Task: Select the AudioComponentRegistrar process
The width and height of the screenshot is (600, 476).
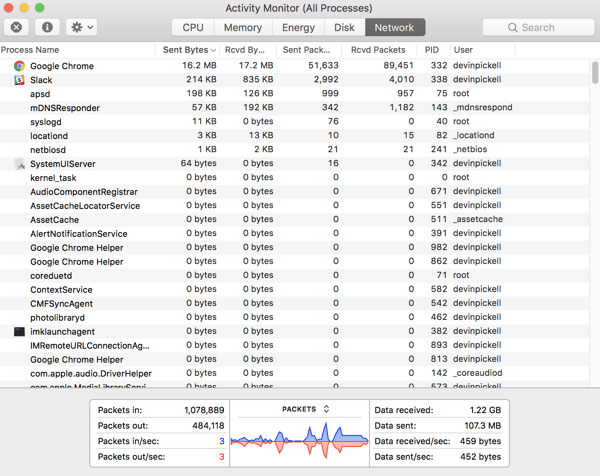Action: tap(84, 192)
